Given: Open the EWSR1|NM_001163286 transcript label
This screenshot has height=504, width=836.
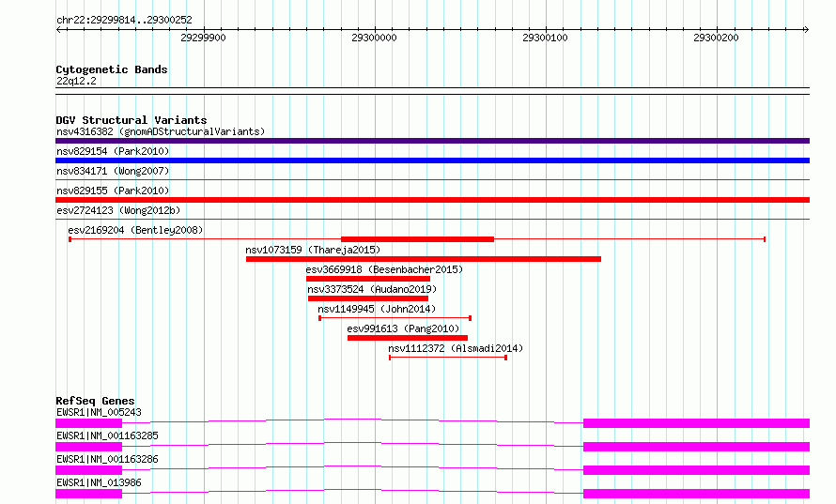Looking at the screenshot, I should (107, 459).
